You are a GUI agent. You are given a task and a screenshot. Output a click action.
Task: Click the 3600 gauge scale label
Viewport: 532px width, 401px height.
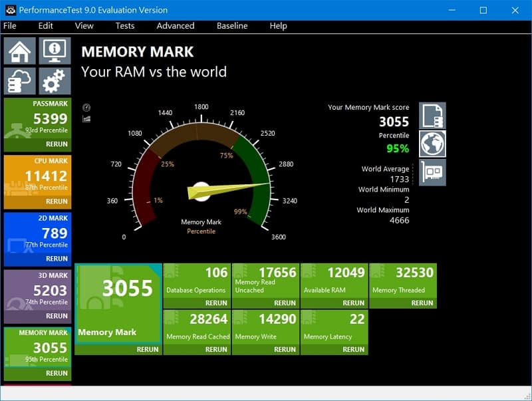coord(278,237)
